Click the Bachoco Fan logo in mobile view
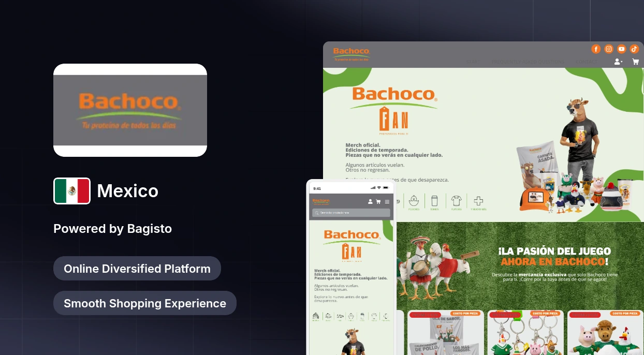The width and height of the screenshot is (644, 355). pyautogui.click(x=352, y=246)
